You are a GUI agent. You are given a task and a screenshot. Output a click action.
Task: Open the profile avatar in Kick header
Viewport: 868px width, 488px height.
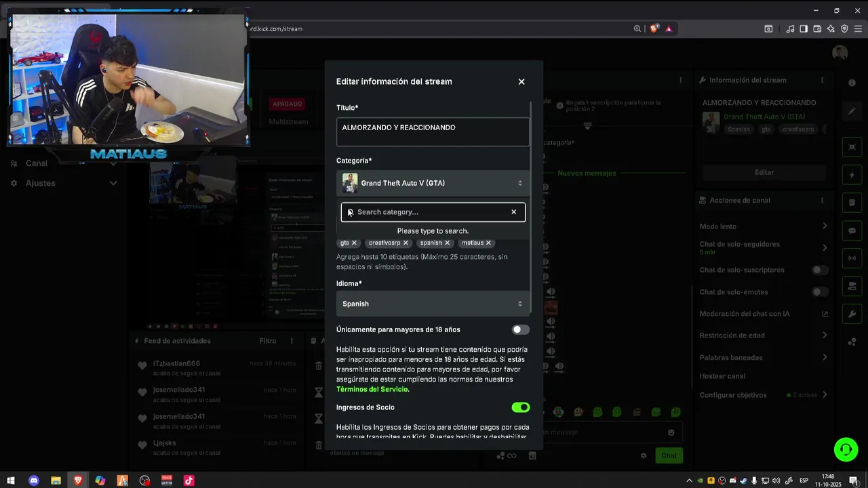pos(840,53)
